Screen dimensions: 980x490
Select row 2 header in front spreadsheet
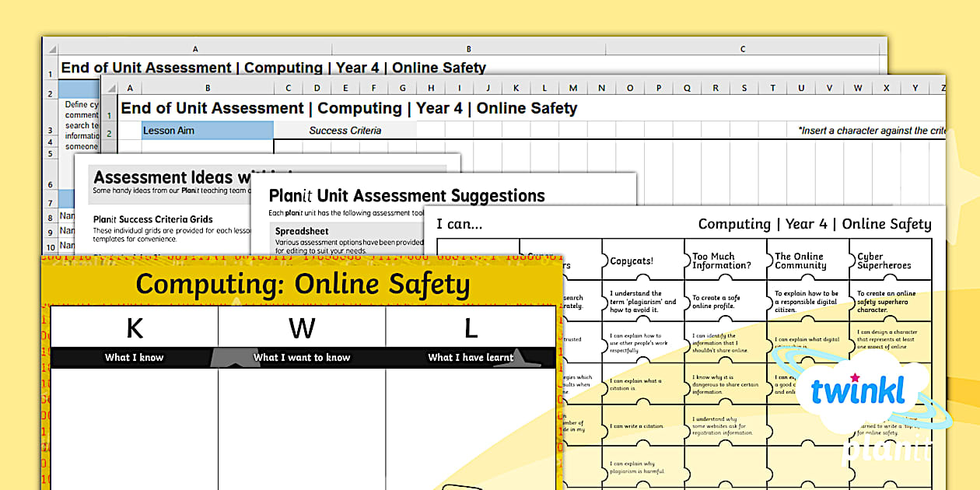click(109, 133)
